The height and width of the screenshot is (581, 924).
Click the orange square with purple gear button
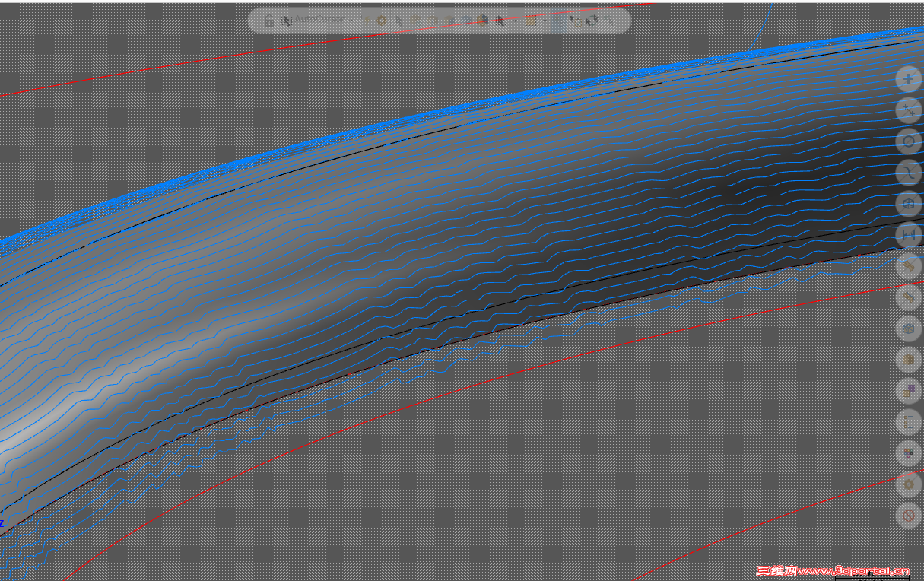[909, 391]
